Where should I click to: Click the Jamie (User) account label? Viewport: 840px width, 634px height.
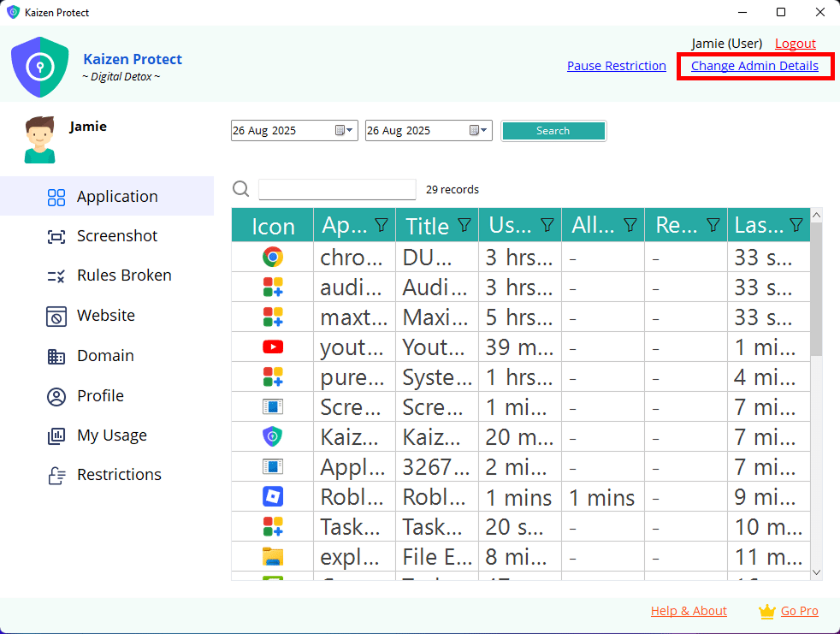(x=727, y=44)
